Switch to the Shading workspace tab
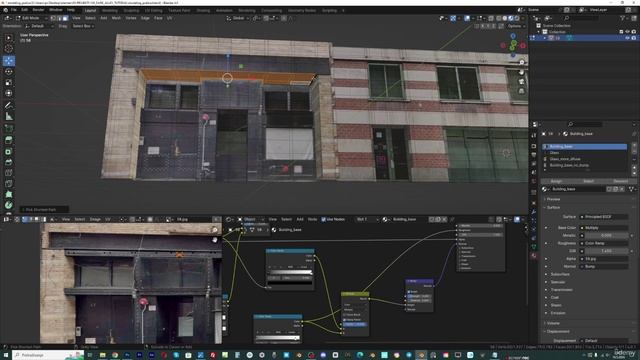 click(x=203, y=11)
